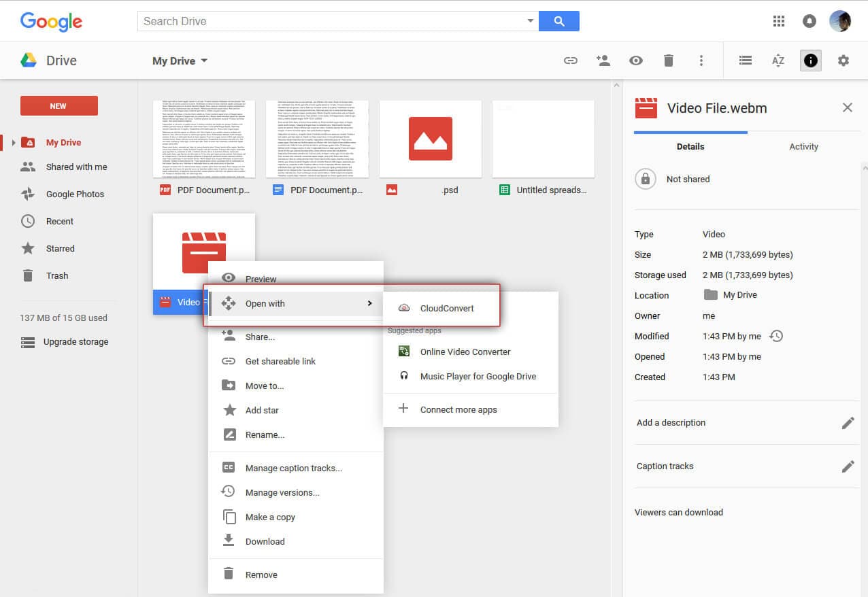Viewport: 868px width, 597px height.
Task: Click the Upgrade storage link
Action: (x=76, y=342)
